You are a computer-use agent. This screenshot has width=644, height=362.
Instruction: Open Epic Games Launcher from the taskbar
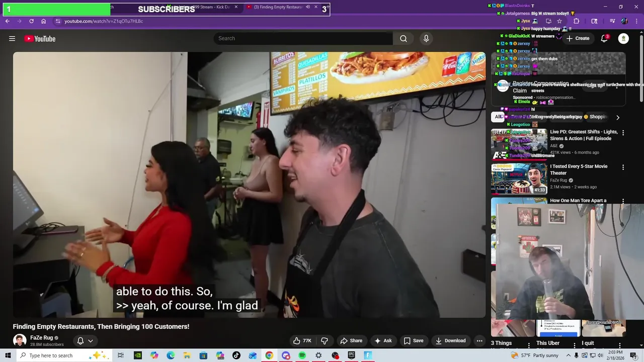coord(351,355)
